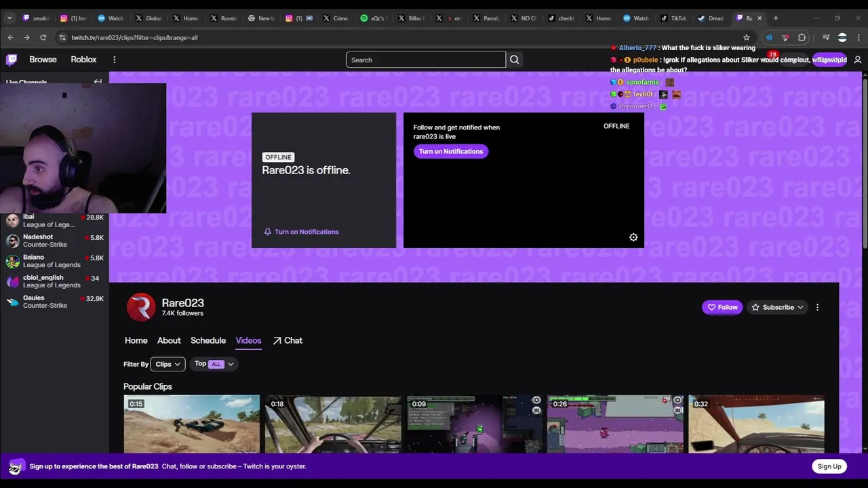Follow the Rare023 channel
Screen dimensions: 868x488
pos(722,307)
